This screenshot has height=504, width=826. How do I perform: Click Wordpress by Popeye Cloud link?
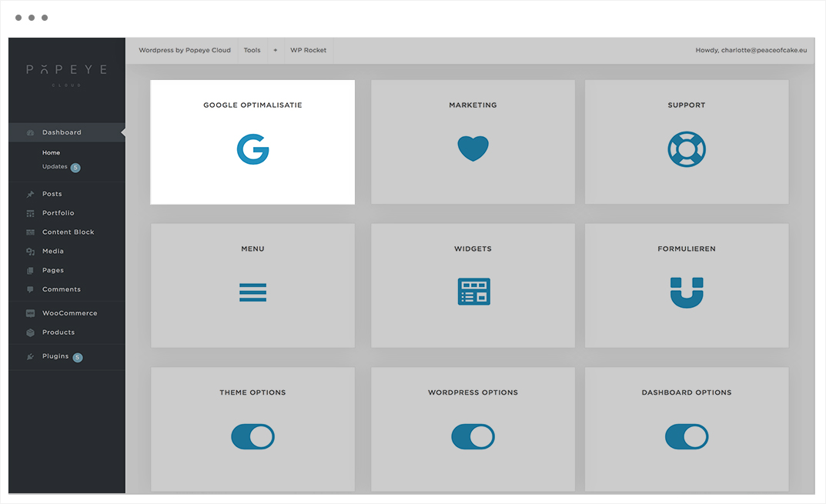[x=185, y=51]
